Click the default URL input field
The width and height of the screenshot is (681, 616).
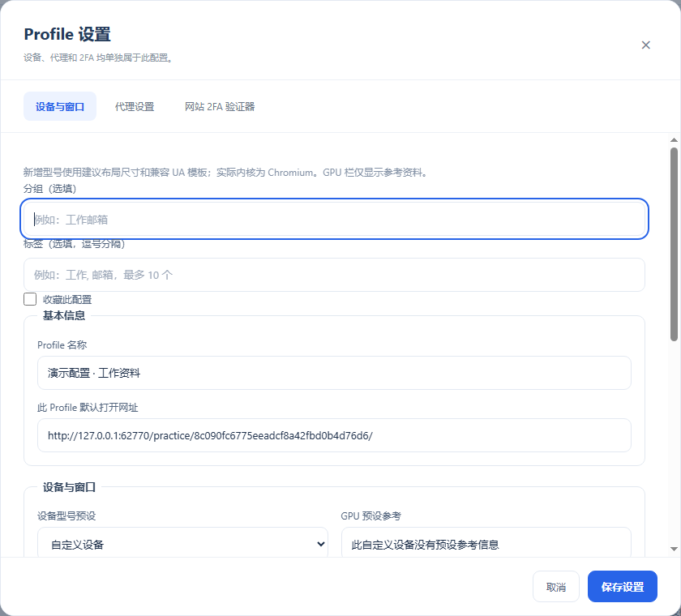tap(334, 435)
